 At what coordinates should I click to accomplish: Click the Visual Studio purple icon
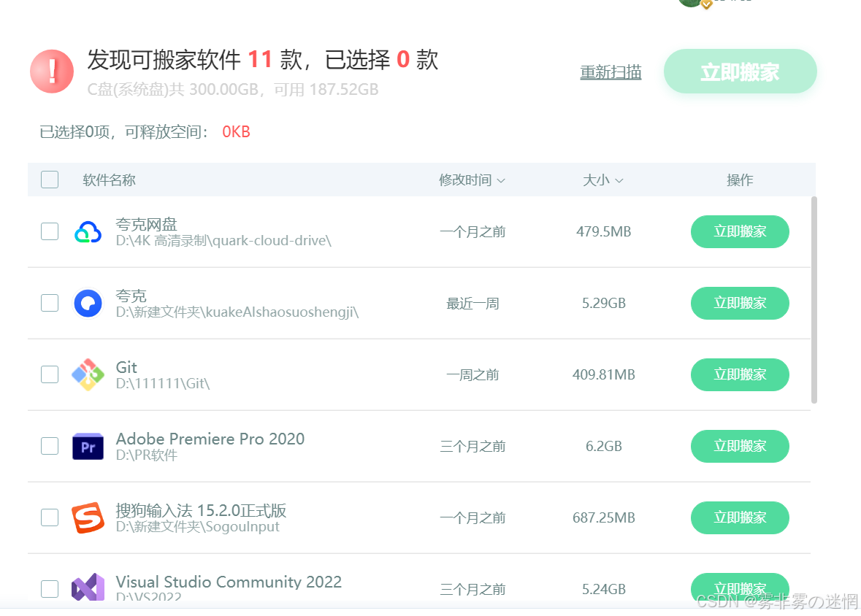tap(88, 588)
